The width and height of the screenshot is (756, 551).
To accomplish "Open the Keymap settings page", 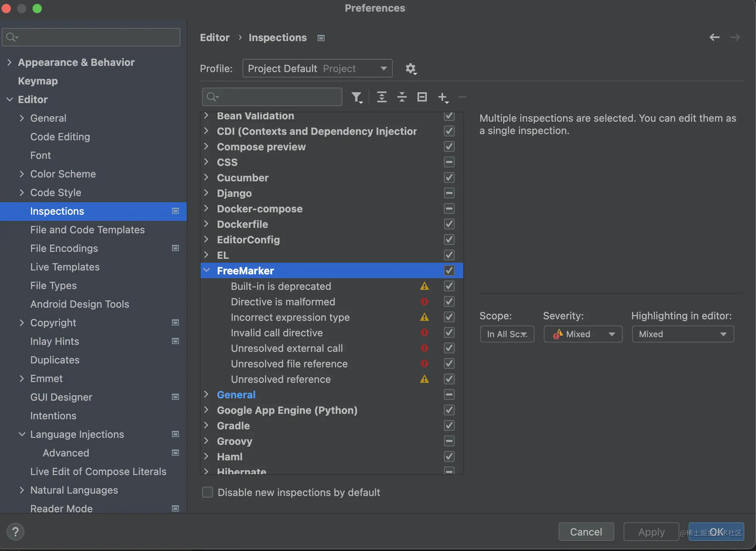I will [38, 81].
